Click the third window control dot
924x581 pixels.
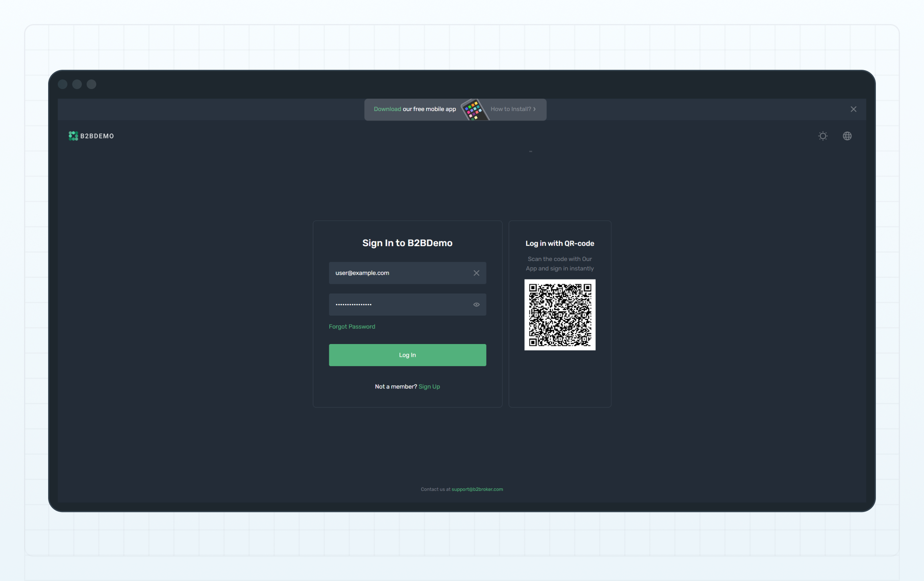[91, 84]
